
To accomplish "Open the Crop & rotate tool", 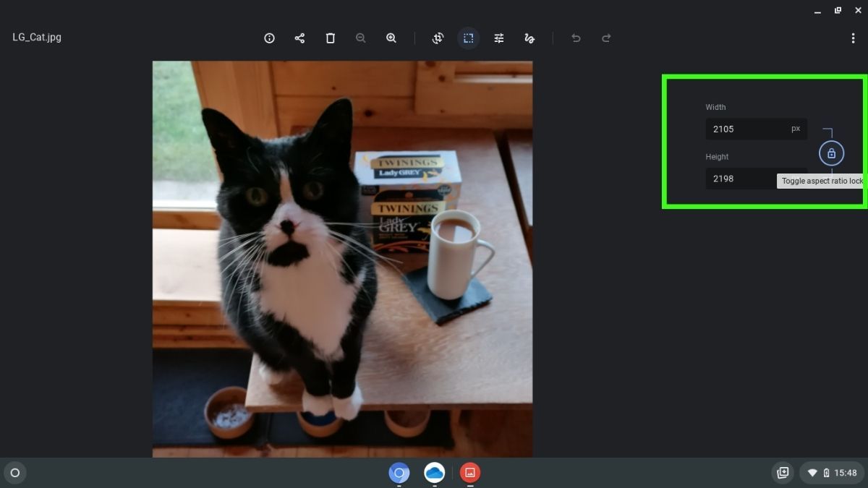I will [438, 38].
